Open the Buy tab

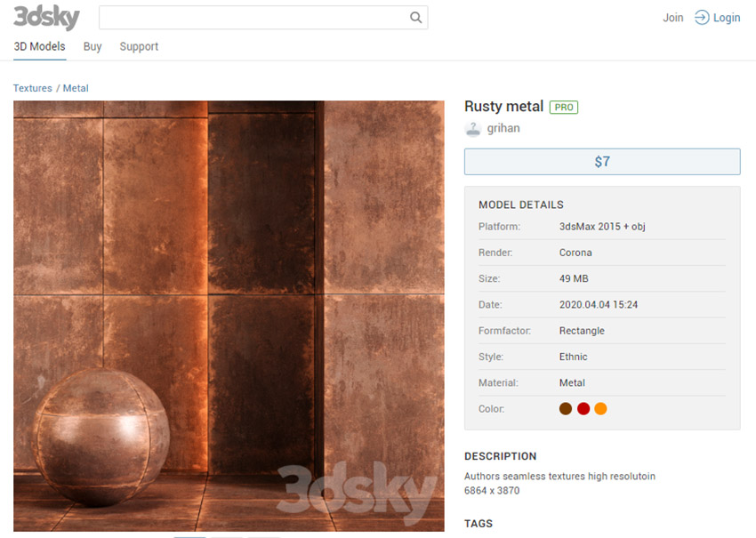pos(92,46)
